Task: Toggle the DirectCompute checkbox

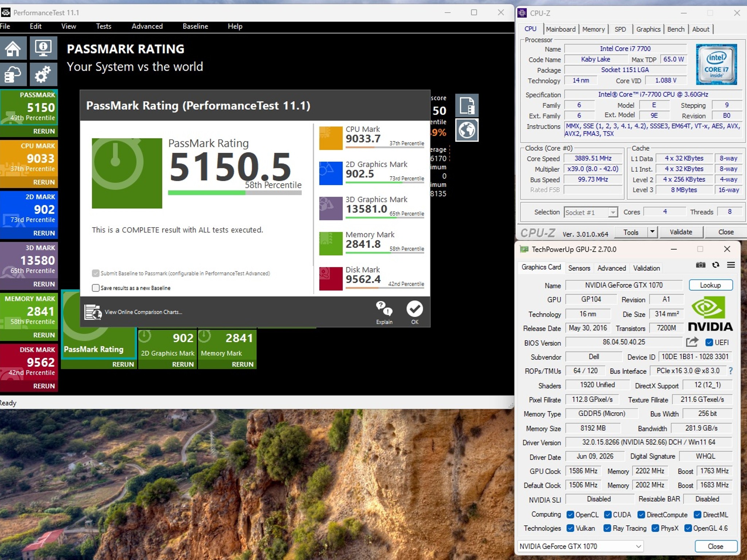Action: click(641, 515)
